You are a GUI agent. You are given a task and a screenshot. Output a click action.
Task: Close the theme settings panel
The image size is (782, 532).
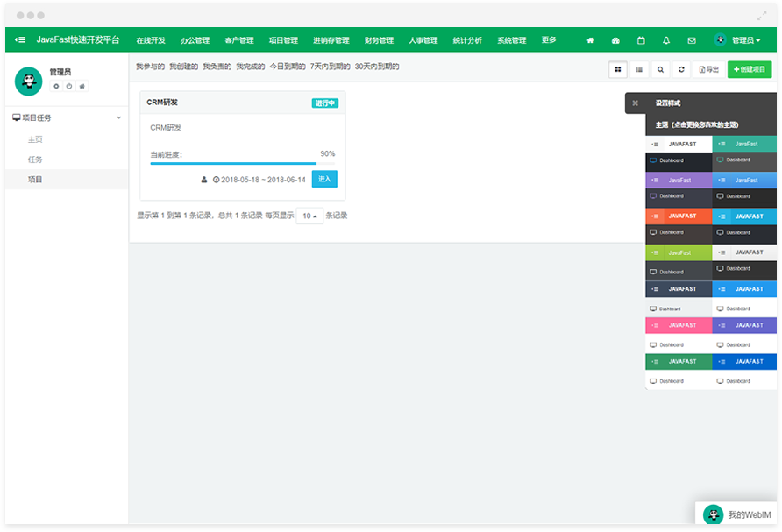635,103
